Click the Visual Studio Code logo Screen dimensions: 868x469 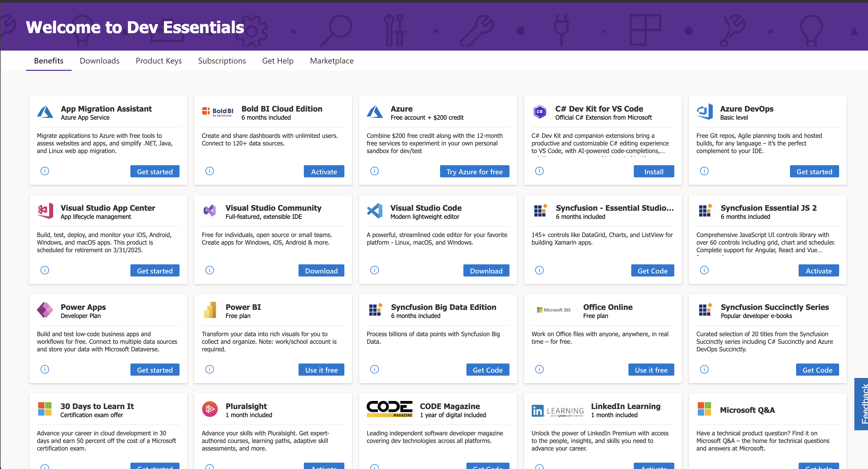click(375, 211)
